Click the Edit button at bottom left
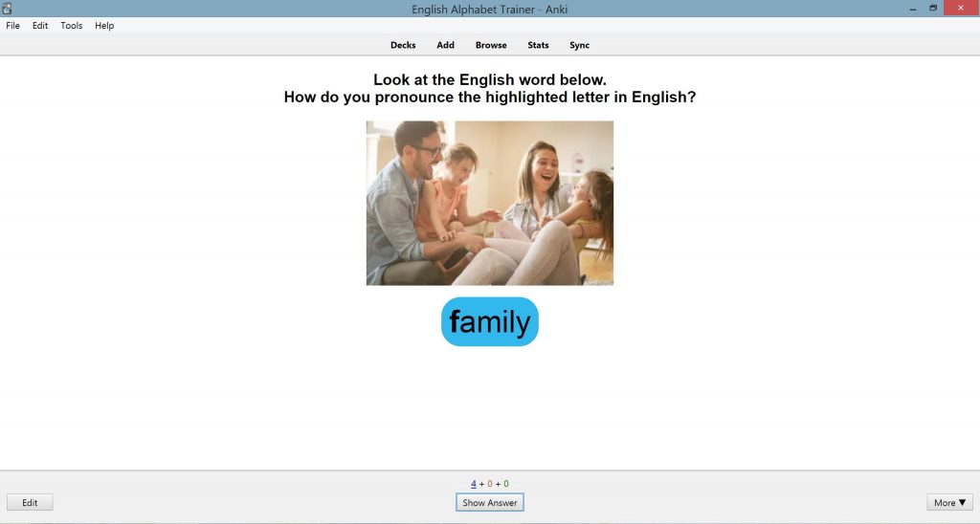The height and width of the screenshot is (524, 980). [x=30, y=503]
